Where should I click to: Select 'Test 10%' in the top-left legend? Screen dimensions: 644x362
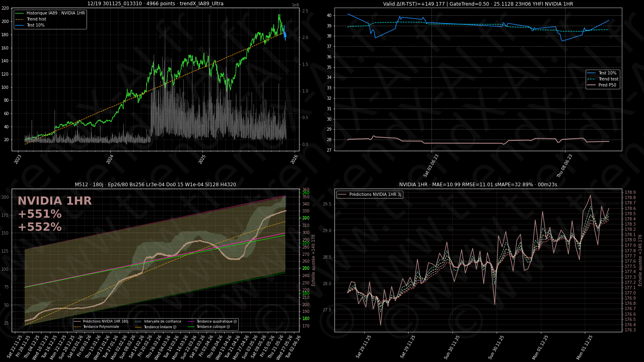pyautogui.click(x=35, y=25)
